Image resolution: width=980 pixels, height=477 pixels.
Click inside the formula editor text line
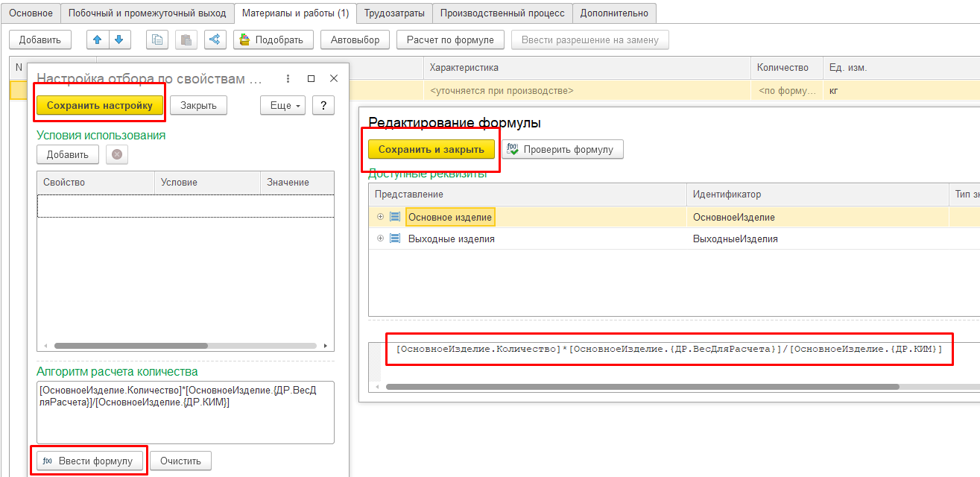click(669, 349)
